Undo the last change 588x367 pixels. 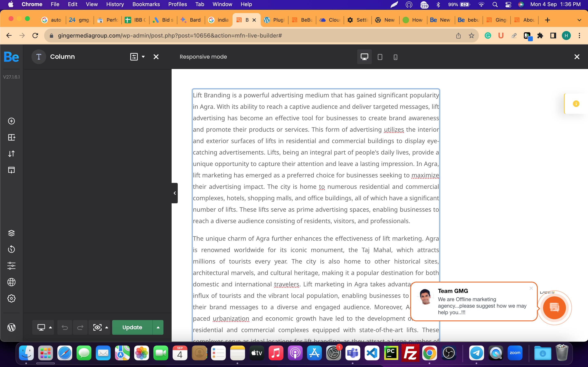tap(65, 327)
